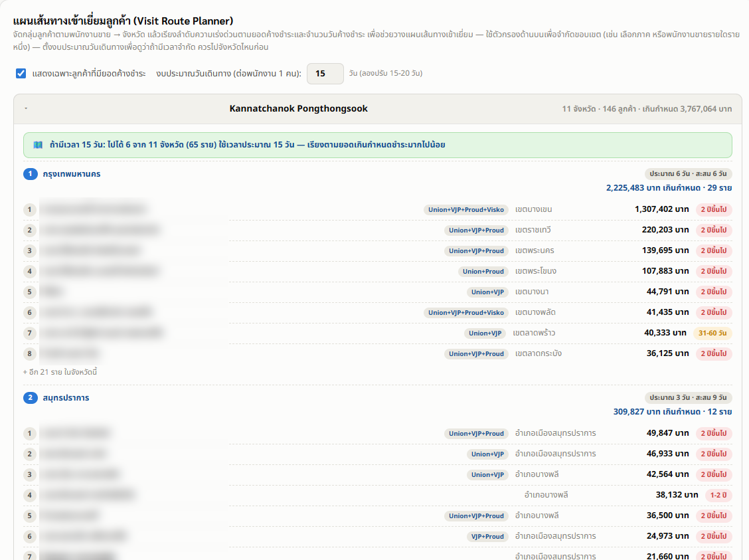Click "309,827 บาท เกินกำหนด · 12 ราย" summary
The image size is (749, 560).
673,411
